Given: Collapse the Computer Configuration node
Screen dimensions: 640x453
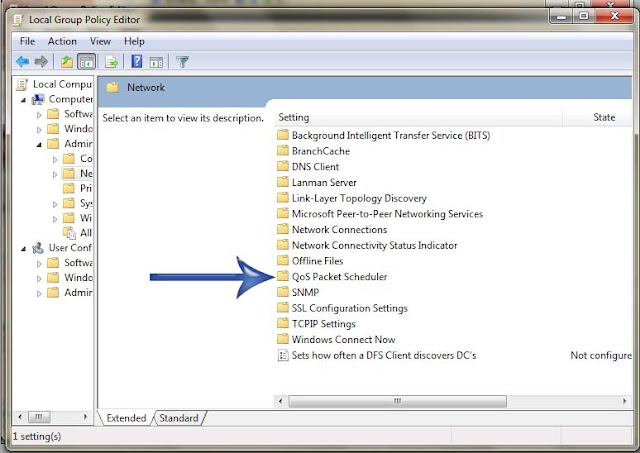Looking at the screenshot, I should pyautogui.click(x=24, y=100).
